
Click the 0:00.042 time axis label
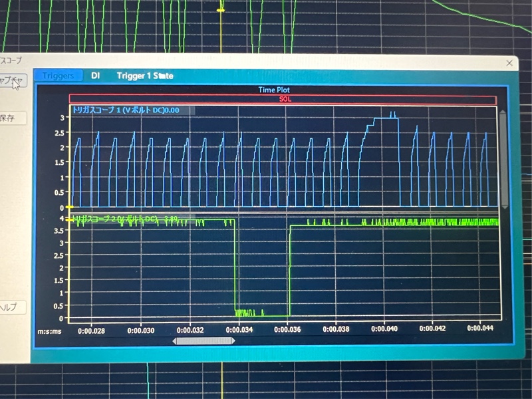pyautogui.click(x=432, y=329)
